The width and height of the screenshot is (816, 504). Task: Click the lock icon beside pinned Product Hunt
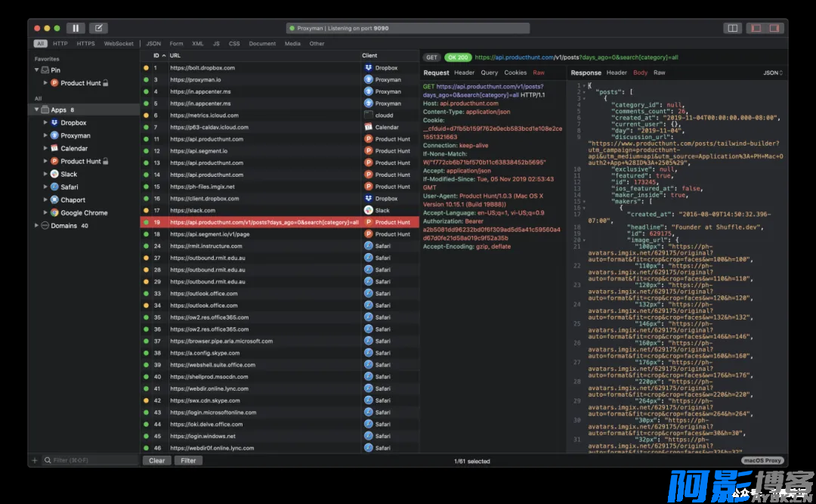point(105,83)
